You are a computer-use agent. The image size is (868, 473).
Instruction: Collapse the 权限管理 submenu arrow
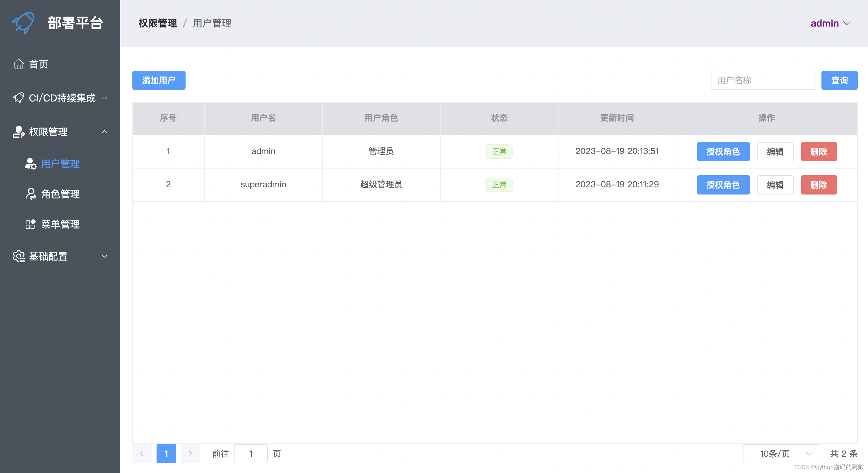(x=105, y=132)
